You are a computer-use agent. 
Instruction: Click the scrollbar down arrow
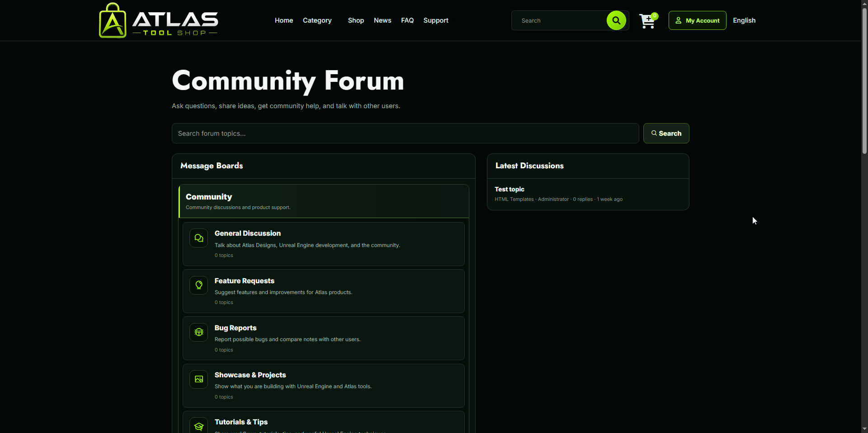[864, 429]
